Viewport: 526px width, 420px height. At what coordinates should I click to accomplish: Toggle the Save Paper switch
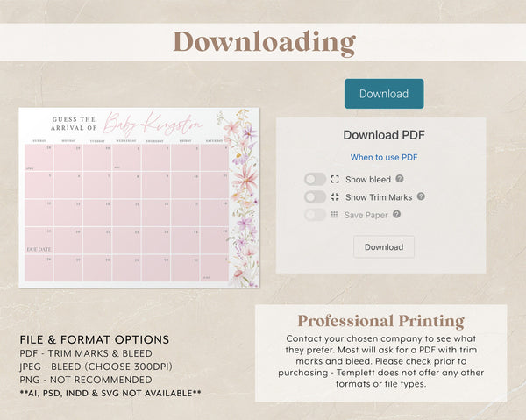pyautogui.click(x=315, y=215)
